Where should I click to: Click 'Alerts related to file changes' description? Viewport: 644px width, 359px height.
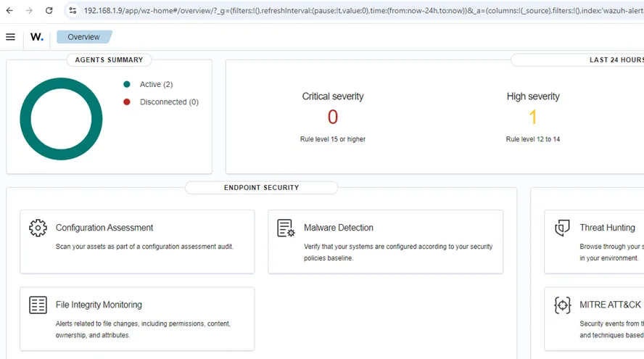143,329
